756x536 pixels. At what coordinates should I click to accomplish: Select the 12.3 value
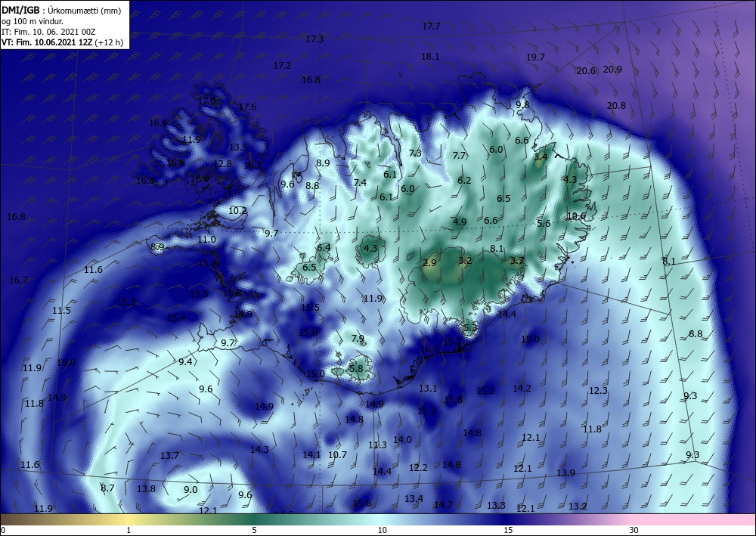pyautogui.click(x=598, y=390)
